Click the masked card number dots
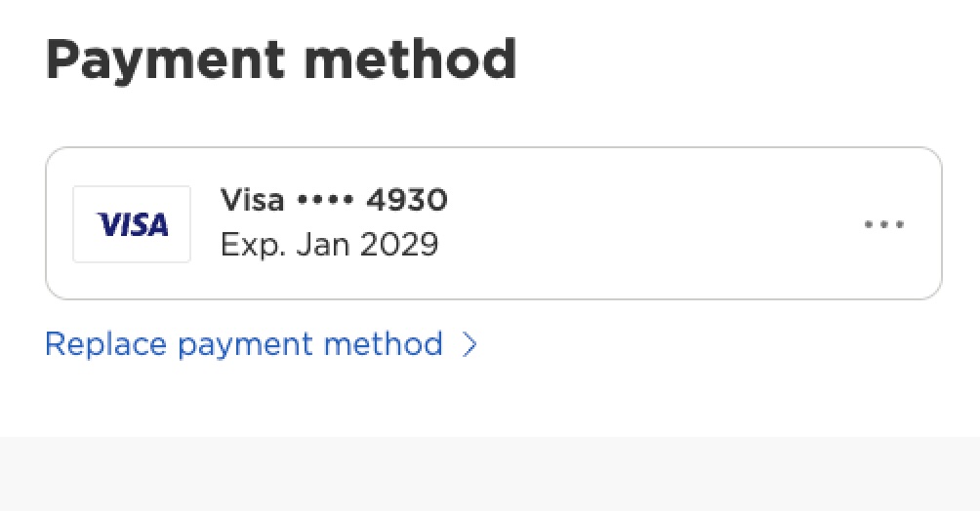This screenshot has height=511, width=980. click(325, 201)
